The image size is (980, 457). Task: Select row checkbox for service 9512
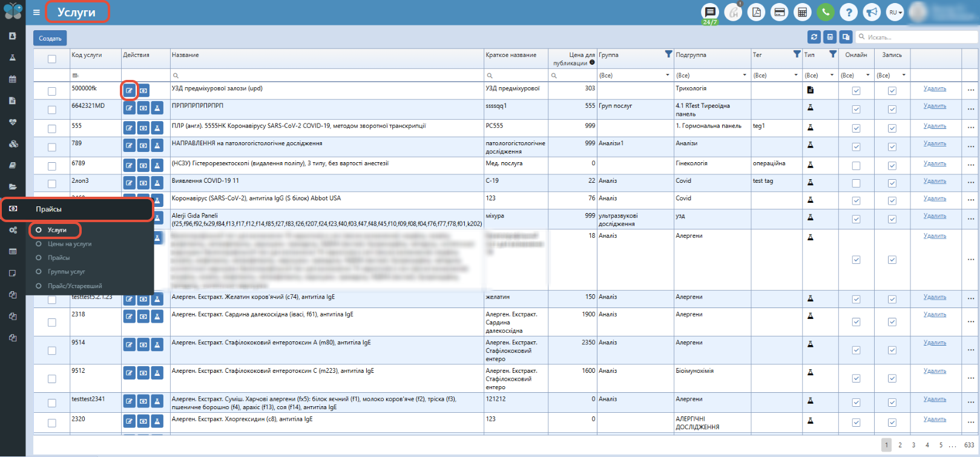[52, 379]
